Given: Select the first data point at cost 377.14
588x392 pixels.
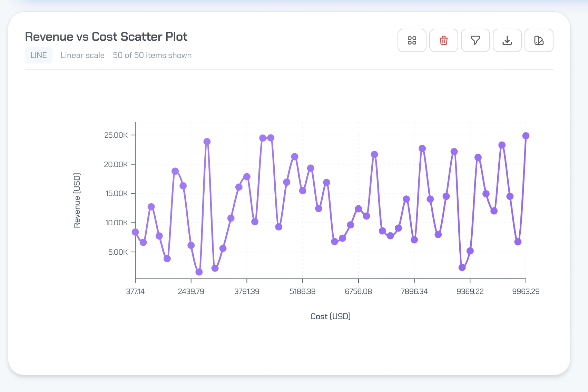Looking at the screenshot, I should 135,232.
